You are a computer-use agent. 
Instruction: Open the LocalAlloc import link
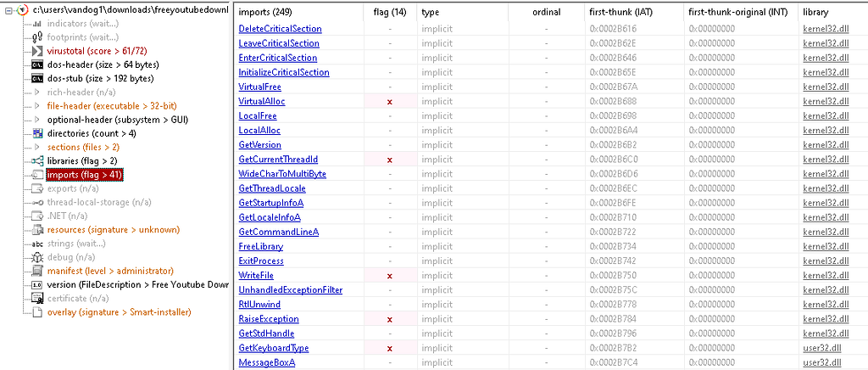pos(259,130)
